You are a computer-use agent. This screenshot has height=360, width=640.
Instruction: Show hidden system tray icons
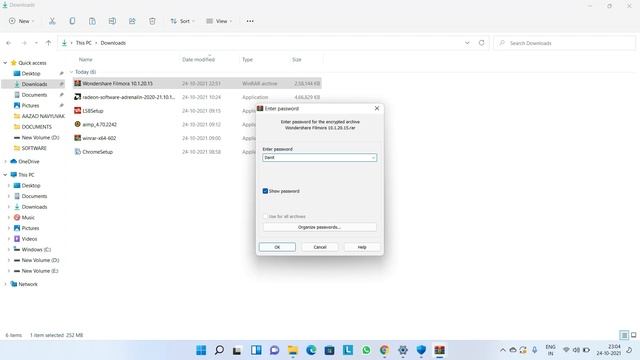502,350
